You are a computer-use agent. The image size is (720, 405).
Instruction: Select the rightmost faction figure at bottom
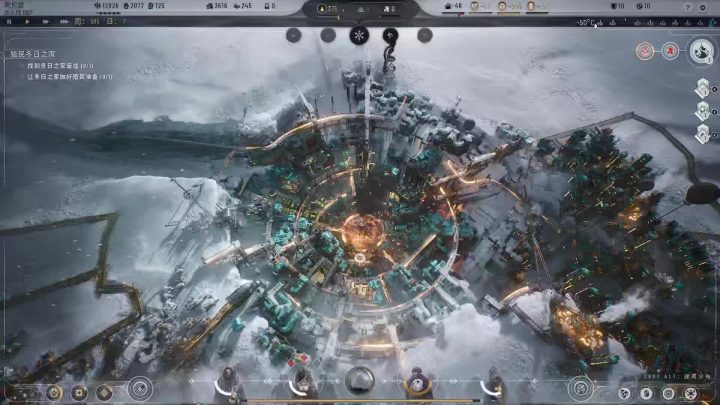coord(494,386)
